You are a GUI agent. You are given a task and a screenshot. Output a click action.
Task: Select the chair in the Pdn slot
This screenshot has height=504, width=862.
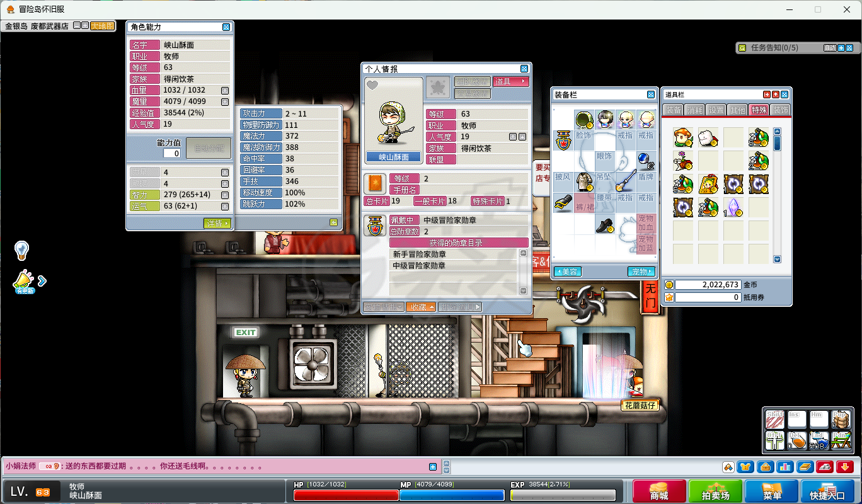(841, 440)
